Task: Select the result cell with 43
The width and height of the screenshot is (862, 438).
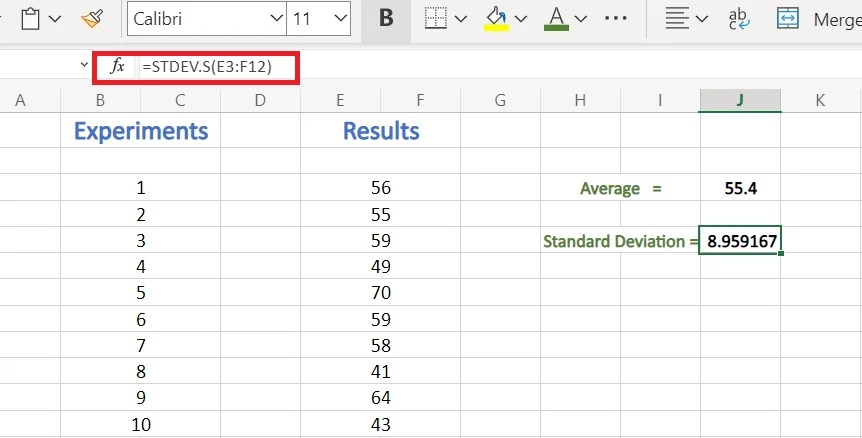Action: point(380,424)
